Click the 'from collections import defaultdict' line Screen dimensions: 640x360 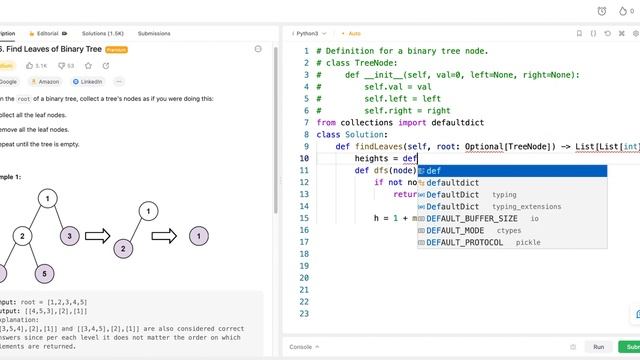[x=400, y=123]
